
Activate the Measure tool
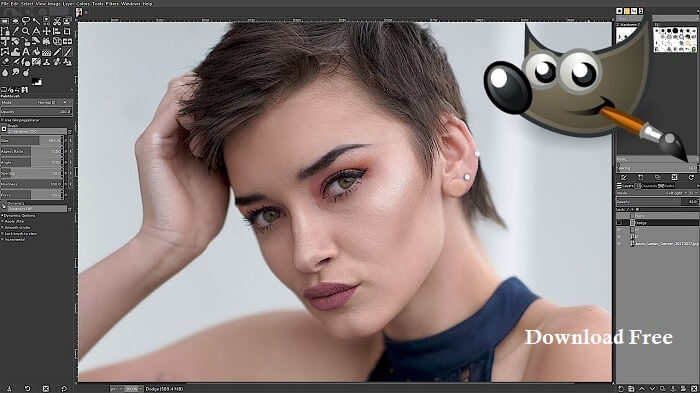(37, 31)
